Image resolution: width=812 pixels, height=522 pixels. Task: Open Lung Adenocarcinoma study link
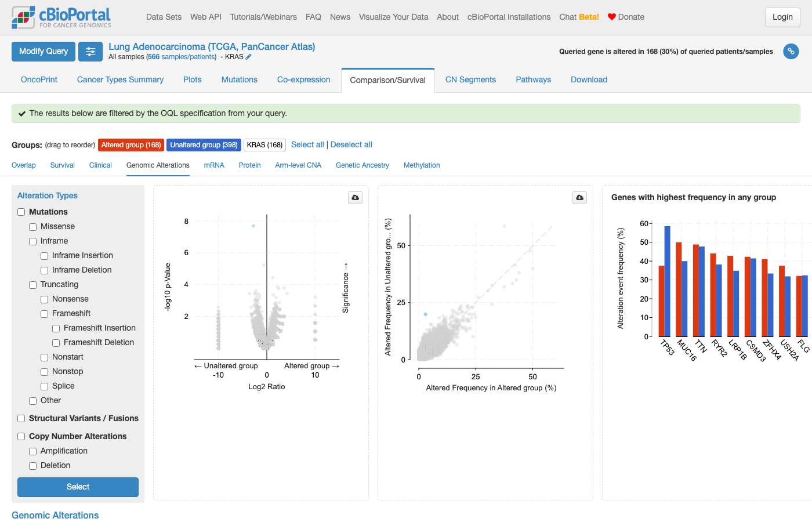[212, 46]
